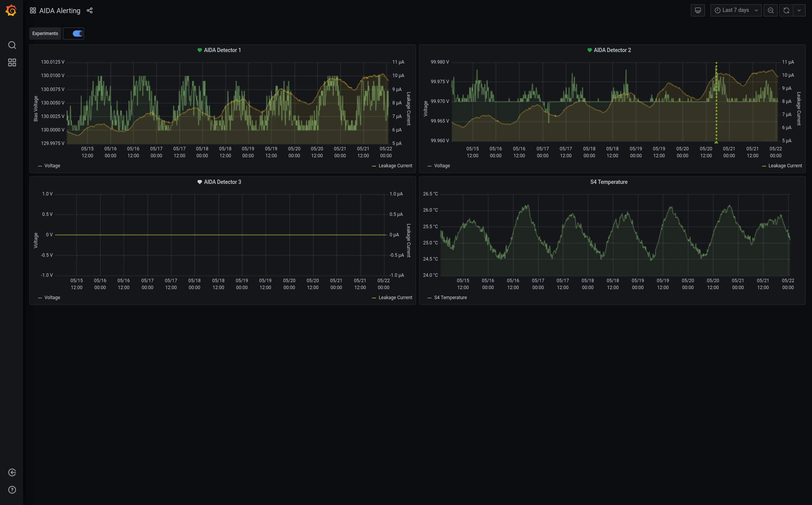
Task: Toggle Voltage series in AIDA Detector 1 legend
Action: (52, 166)
